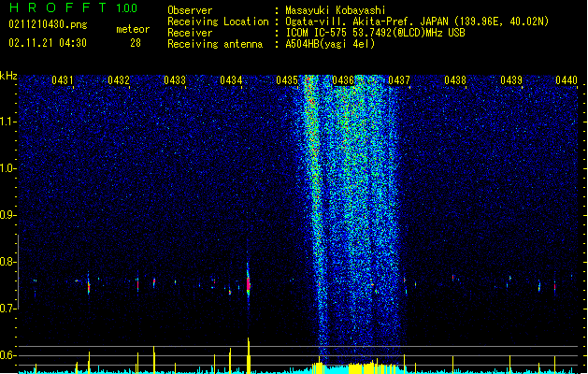Click the 0.8 kHz axis tick label

pyautogui.click(x=8, y=262)
